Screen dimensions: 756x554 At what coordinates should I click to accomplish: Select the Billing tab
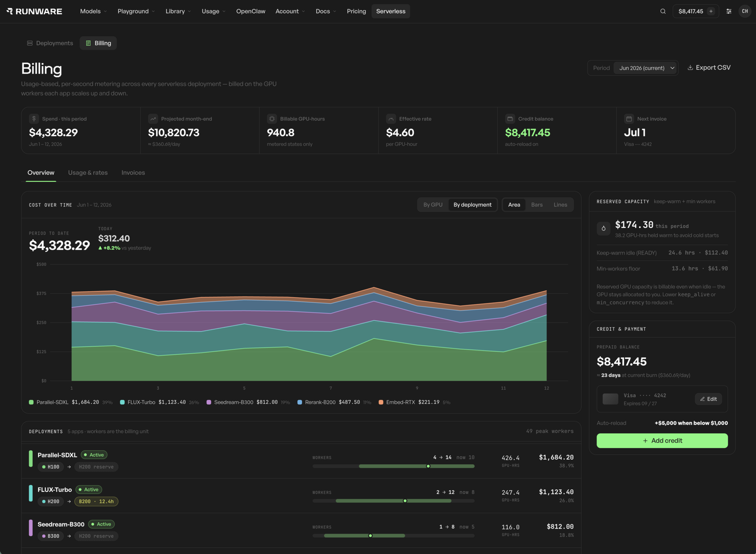click(x=98, y=43)
